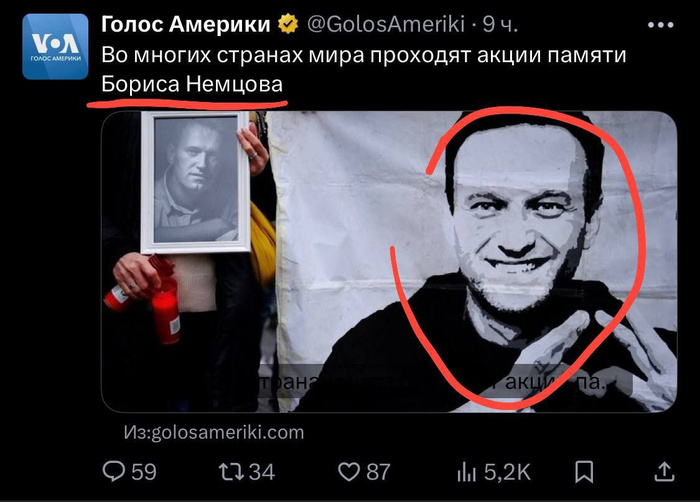
Task: Click the view count 5,2K
Action: point(508,472)
